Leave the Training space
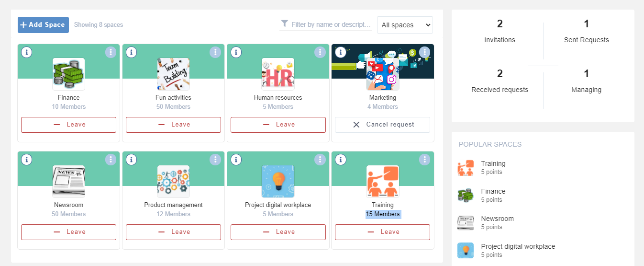 [383, 232]
